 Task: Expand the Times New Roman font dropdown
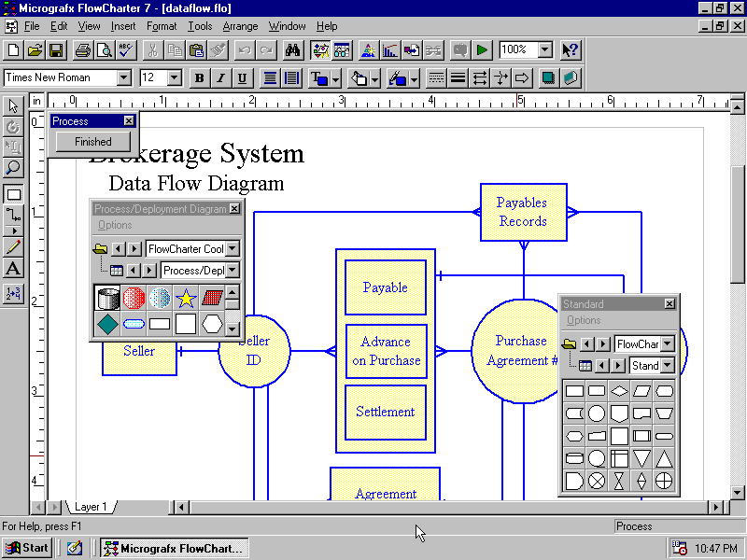(124, 77)
